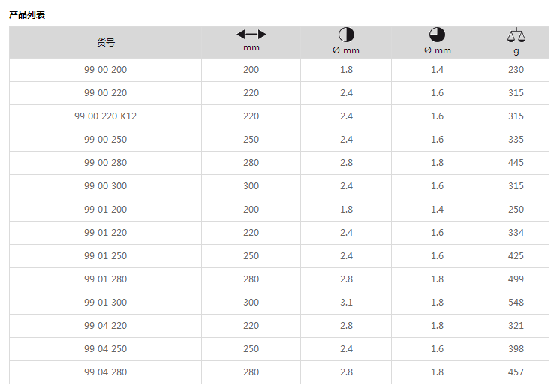Select product number 99 01 280
Screen dimensions: 560x392
[105, 279]
